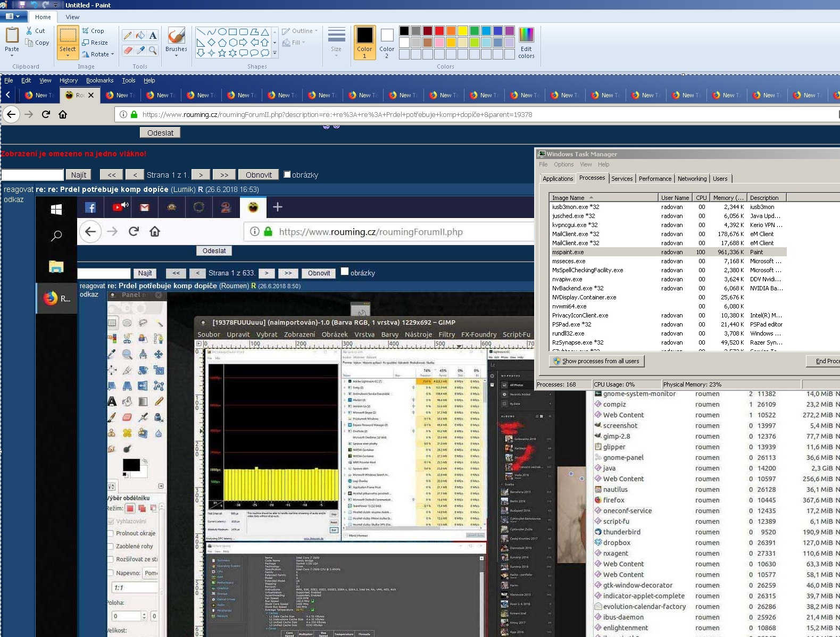Viewport: 840px width, 637px height.
Task: Click the Select rectangle tool icon
Action: click(x=68, y=36)
